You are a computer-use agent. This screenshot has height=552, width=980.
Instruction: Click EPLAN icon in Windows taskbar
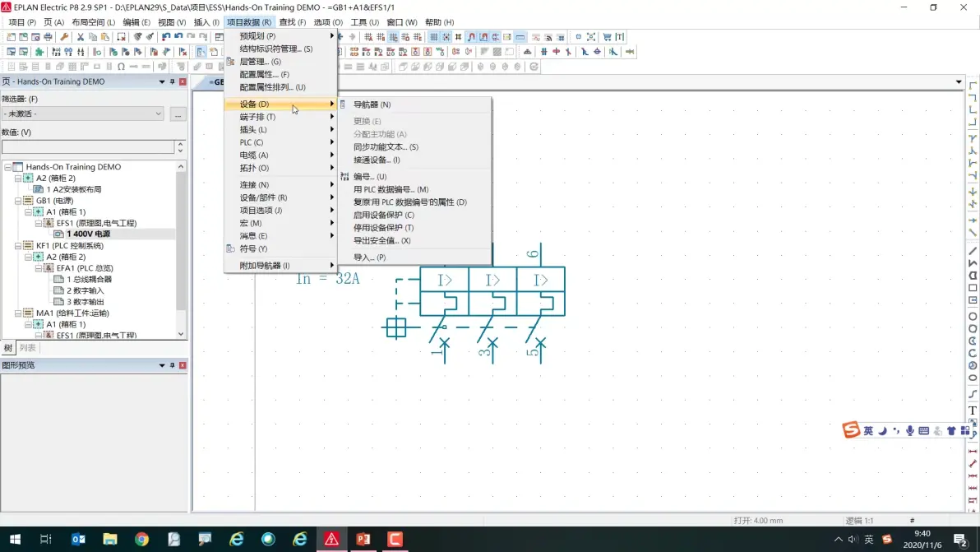click(x=331, y=539)
